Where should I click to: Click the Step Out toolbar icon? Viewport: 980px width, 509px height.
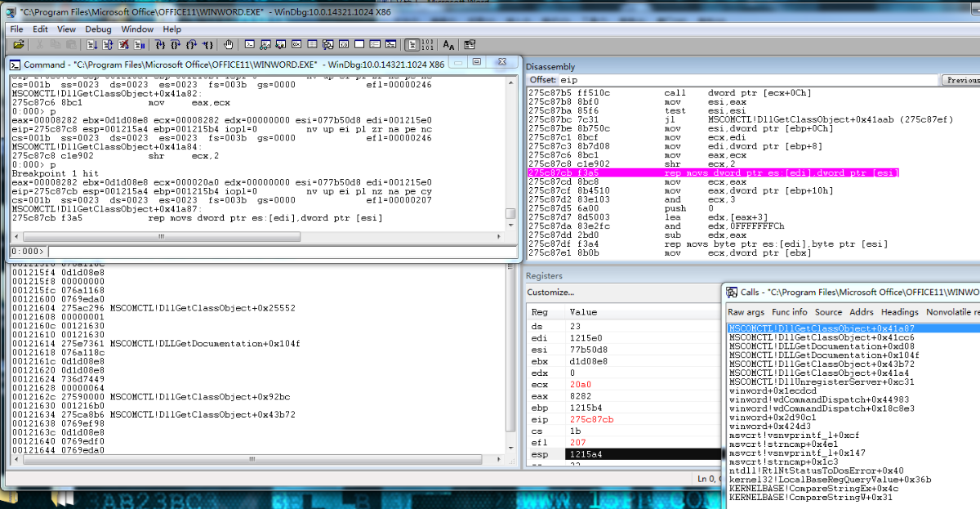[x=192, y=44]
